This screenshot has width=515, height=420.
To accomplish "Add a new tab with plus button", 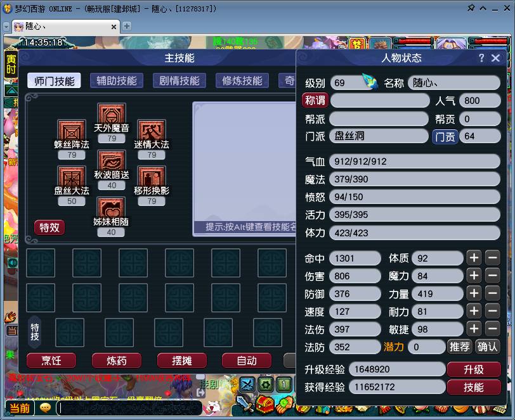I will tap(127, 26).
